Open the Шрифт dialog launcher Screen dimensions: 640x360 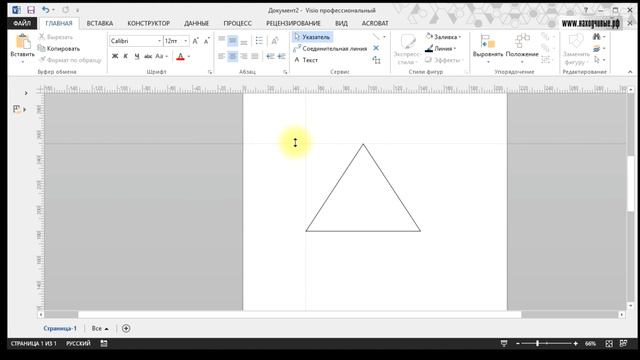[210, 72]
